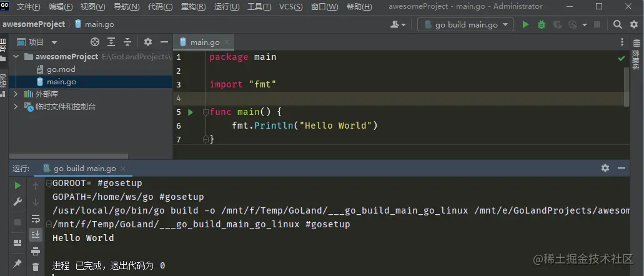644x276 pixels.
Task: Expand the scratches and consoles node
Action: [16, 107]
